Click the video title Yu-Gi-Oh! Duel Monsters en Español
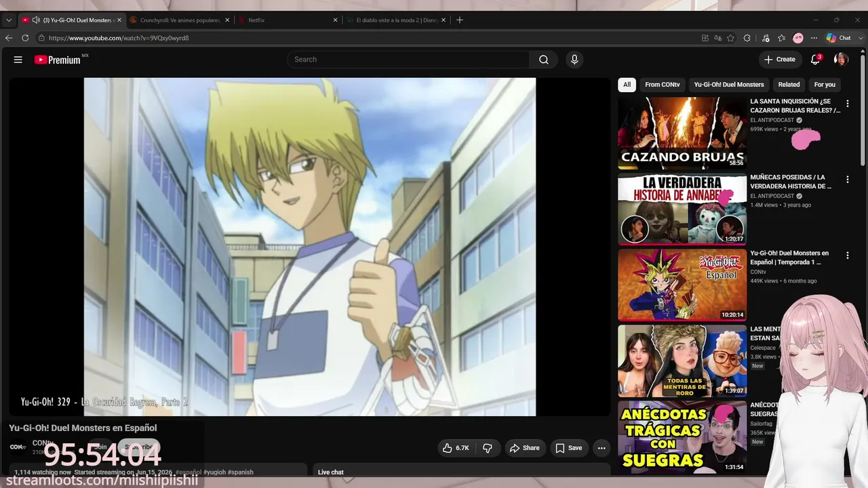Viewport: 868px width, 488px height. point(83,428)
